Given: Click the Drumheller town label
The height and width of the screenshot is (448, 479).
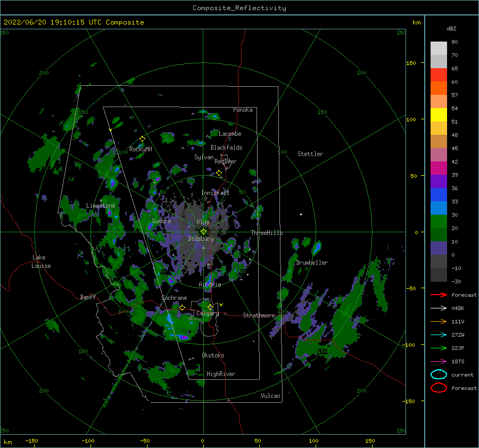Looking at the screenshot, I should tap(312, 263).
